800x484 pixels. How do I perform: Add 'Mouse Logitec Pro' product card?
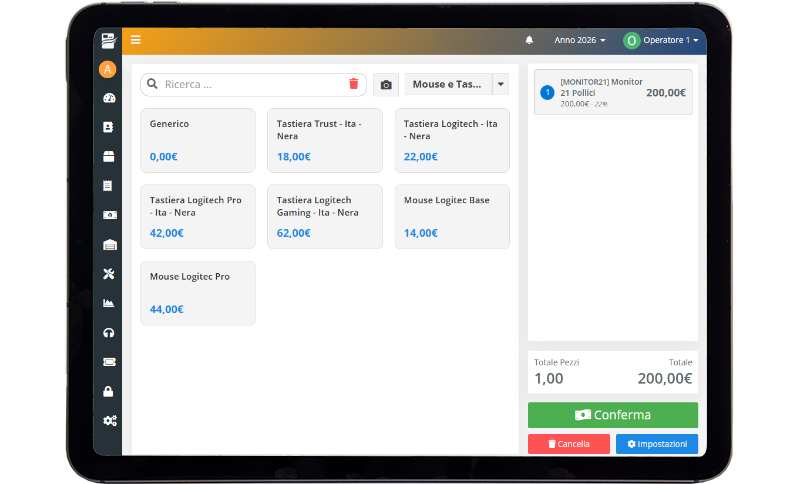(198, 293)
